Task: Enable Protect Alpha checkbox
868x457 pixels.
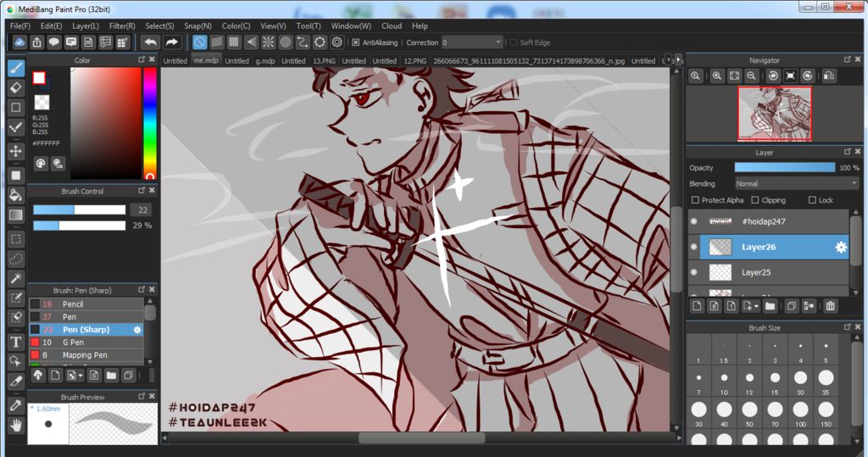Action: pyautogui.click(x=695, y=200)
